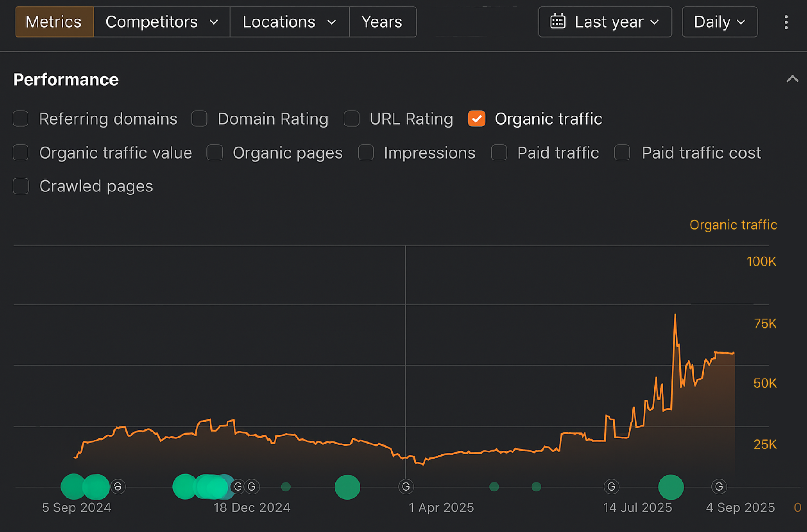
Task: Enable the Referring domains checkbox
Action: tap(21, 119)
